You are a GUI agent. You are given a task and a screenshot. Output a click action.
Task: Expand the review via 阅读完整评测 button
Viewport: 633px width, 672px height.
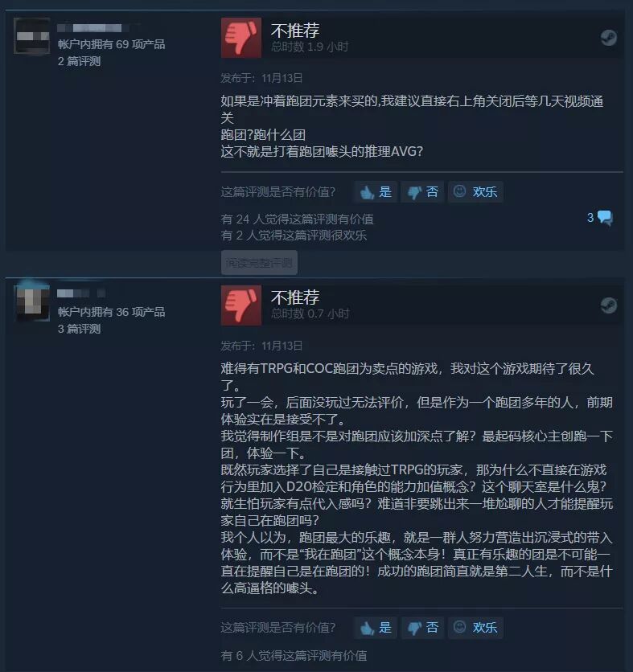coord(259,263)
